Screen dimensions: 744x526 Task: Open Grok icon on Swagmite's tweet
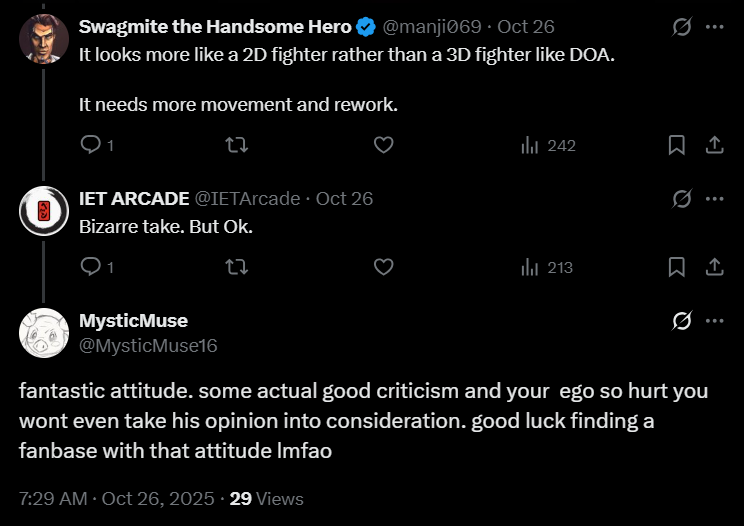682,27
